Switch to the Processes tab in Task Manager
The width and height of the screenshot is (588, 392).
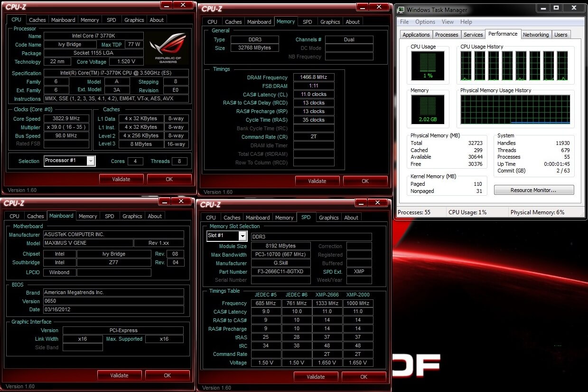pyautogui.click(x=447, y=35)
